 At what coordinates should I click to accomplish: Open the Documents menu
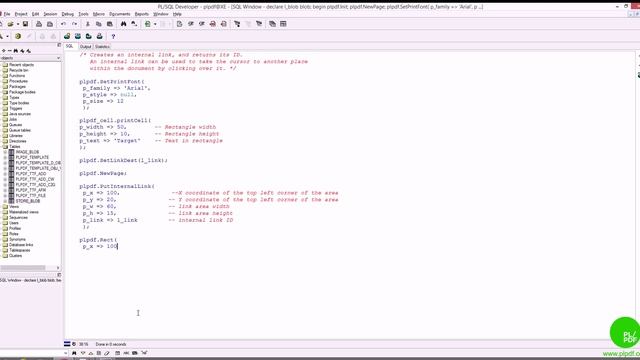coord(120,14)
